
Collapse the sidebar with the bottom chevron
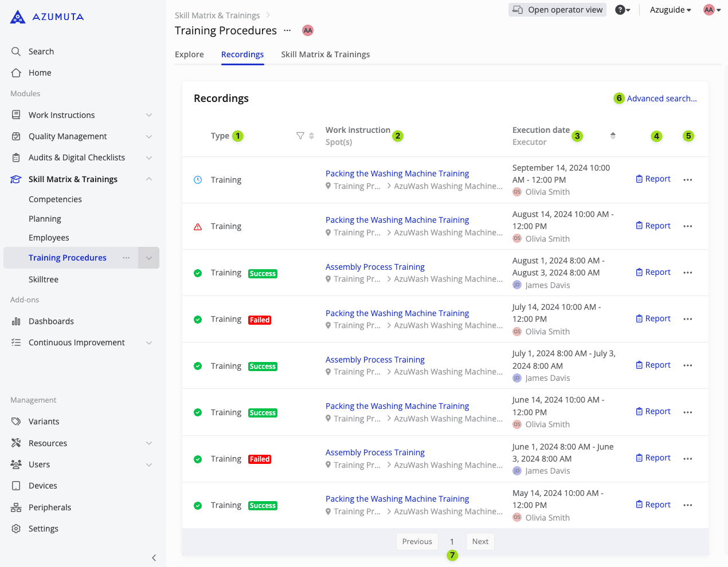(154, 557)
